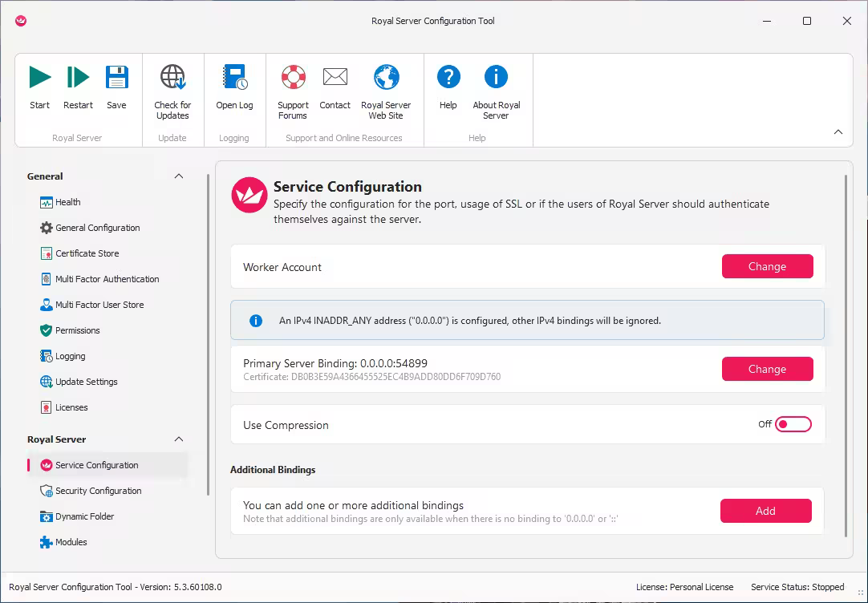868x603 pixels.
Task: Toggle the Use Compression switch
Action: pyautogui.click(x=793, y=424)
